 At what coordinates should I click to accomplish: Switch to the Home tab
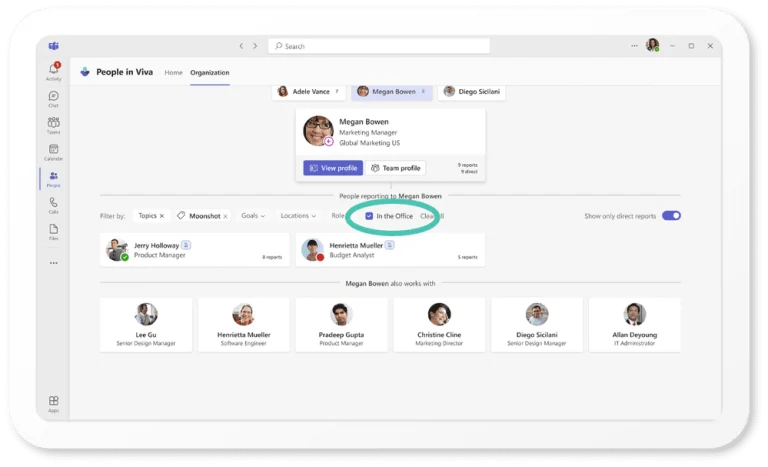(173, 73)
